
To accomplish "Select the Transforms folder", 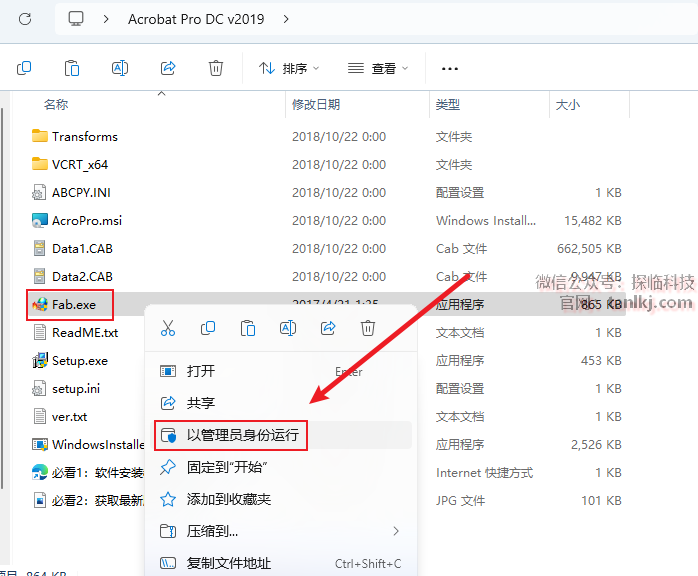I will (75, 136).
